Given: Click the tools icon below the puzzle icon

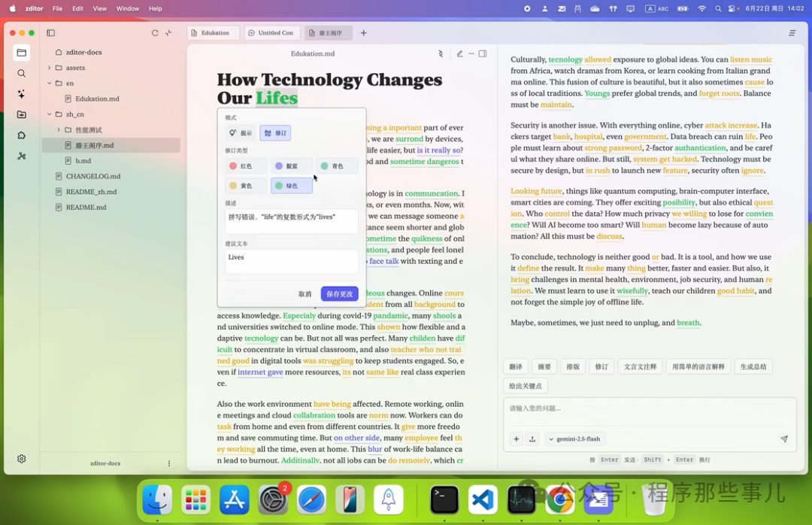Looking at the screenshot, I should [x=21, y=156].
